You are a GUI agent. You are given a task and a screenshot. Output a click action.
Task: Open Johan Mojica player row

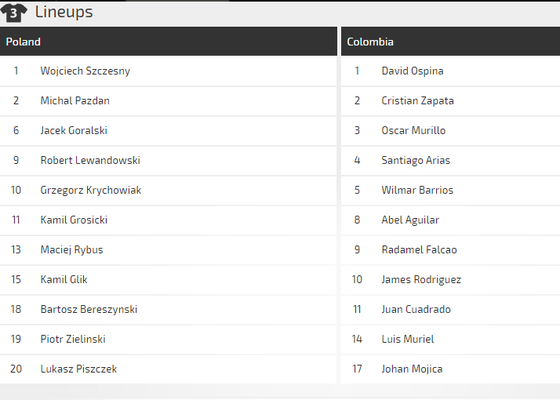click(450, 369)
